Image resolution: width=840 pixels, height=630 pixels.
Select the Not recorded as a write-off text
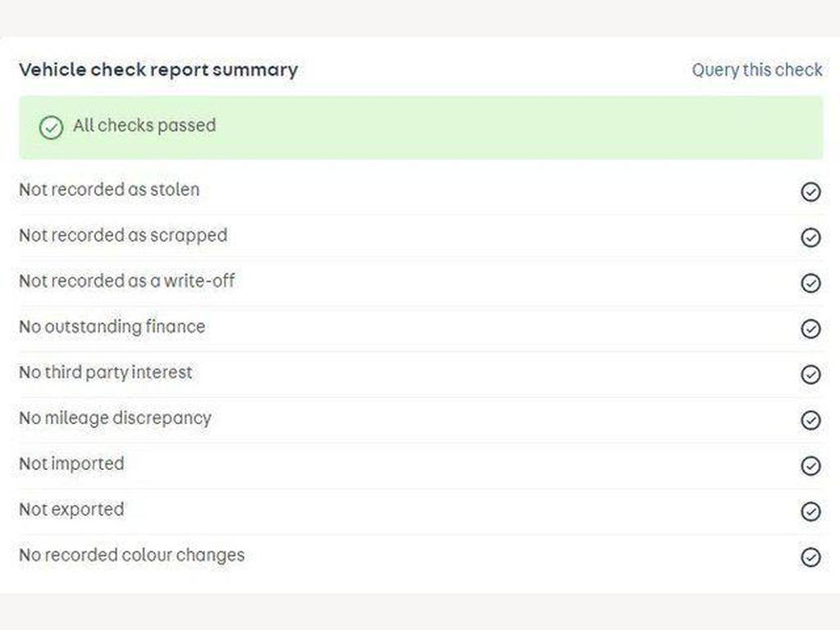(127, 281)
